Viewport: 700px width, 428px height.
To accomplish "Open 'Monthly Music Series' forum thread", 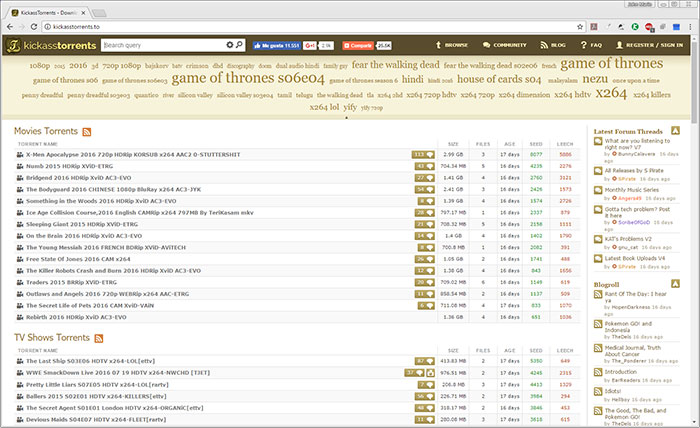I will (631, 190).
